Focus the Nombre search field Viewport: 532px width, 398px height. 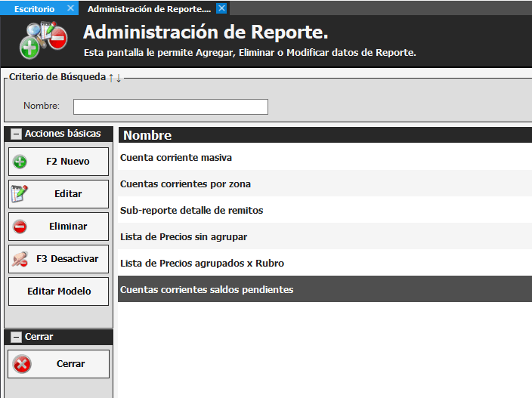coord(170,106)
